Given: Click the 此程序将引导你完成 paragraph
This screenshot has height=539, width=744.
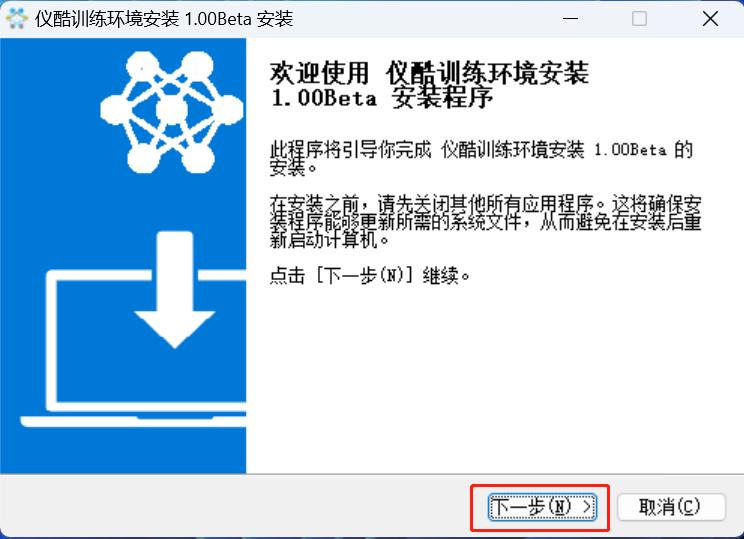Looking at the screenshot, I should pyautogui.click(x=481, y=158).
